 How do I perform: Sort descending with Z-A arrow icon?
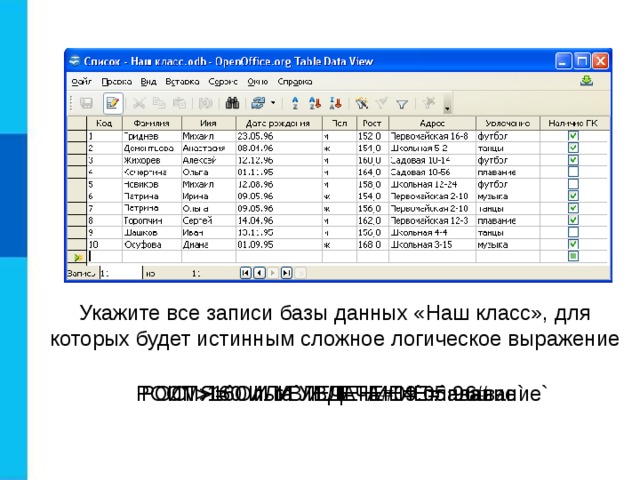tap(335, 103)
